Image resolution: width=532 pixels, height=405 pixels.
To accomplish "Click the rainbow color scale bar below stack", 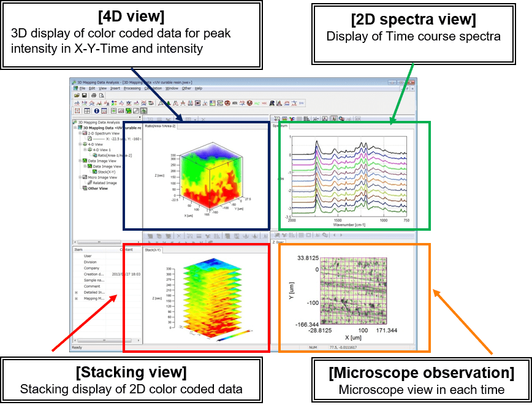I will 234,335.
